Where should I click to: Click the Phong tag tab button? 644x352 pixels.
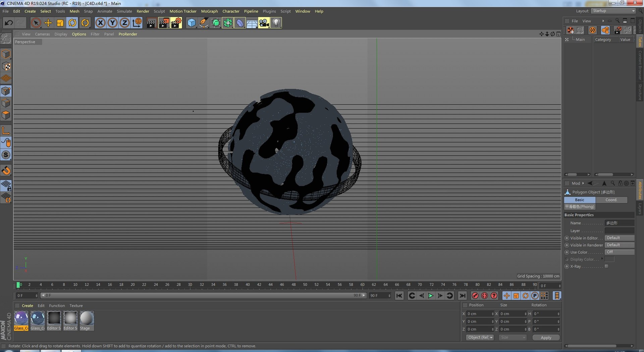580,207
